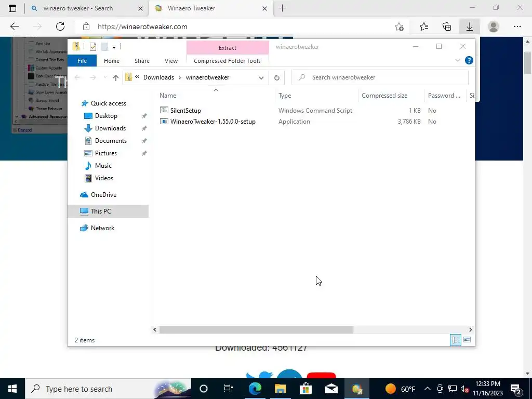The width and height of the screenshot is (532, 399).
Task: Open Mail app from taskbar
Action: [x=331, y=389]
